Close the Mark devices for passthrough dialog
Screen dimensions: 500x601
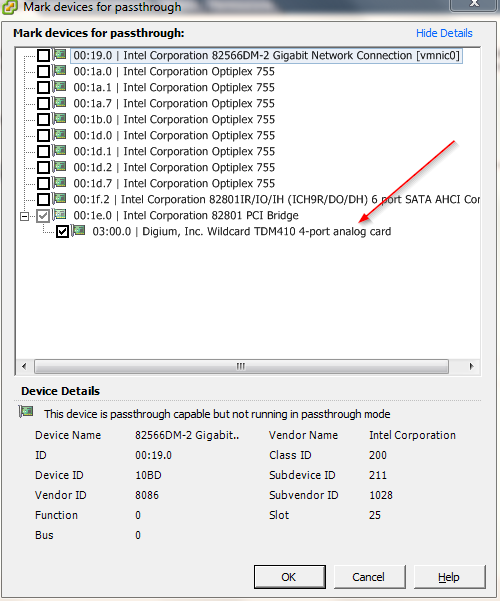[475, 4]
